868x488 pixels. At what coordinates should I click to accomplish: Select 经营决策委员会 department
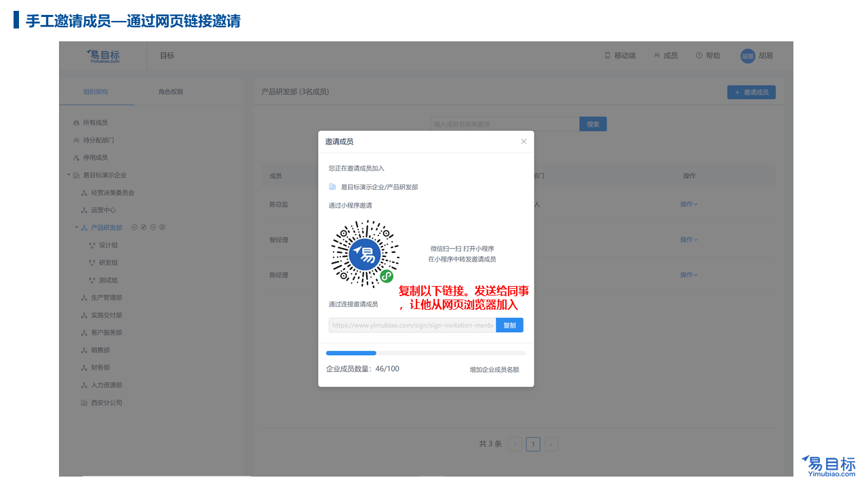(113, 192)
